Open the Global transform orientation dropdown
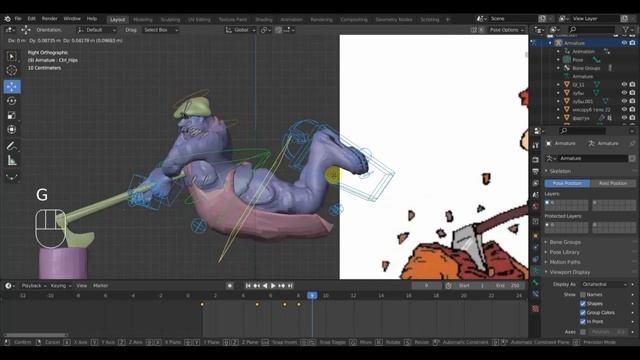Image resolution: width=640 pixels, height=360 pixels. pos(240,30)
